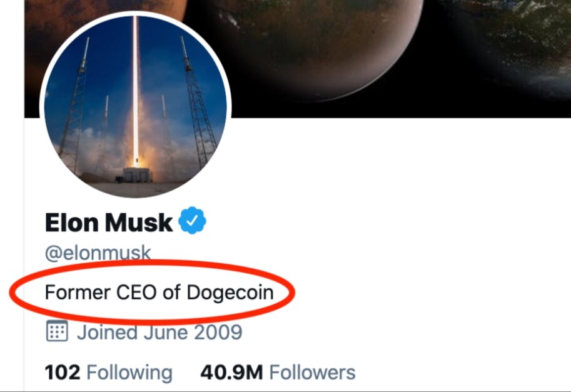571x392 pixels.
Task: Open the rocket launch profile picture
Action: 136,106
